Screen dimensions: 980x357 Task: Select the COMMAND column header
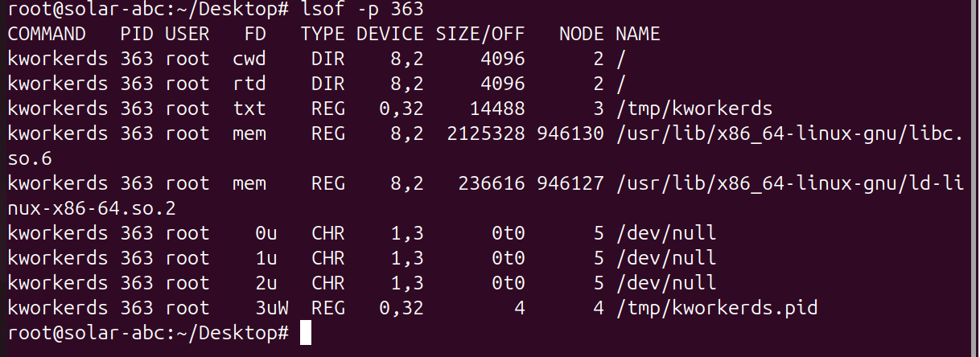point(46,35)
